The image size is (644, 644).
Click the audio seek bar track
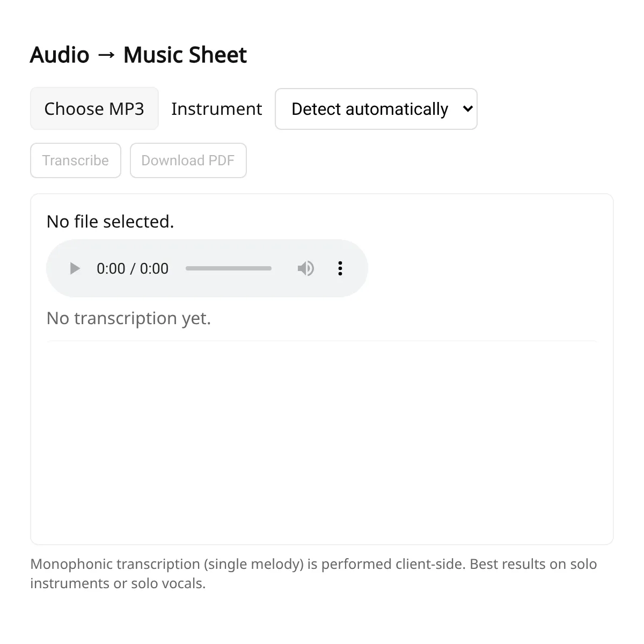pyautogui.click(x=229, y=268)
